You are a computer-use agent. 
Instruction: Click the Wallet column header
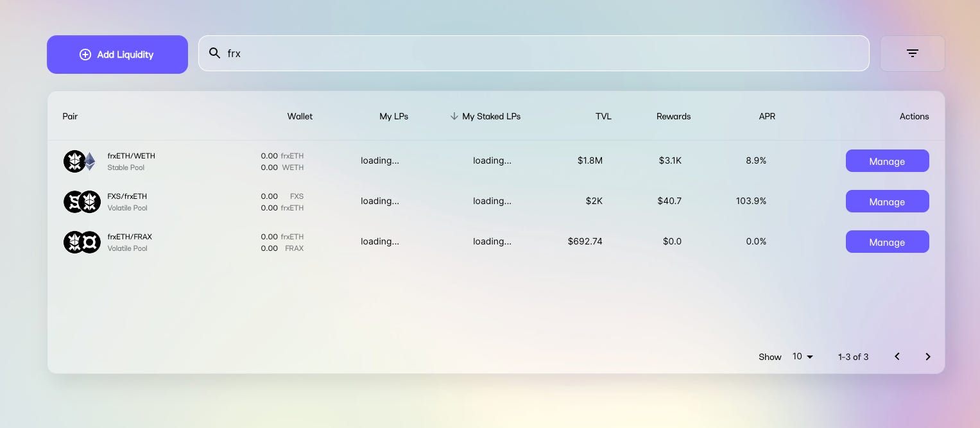tap(300, 116)
